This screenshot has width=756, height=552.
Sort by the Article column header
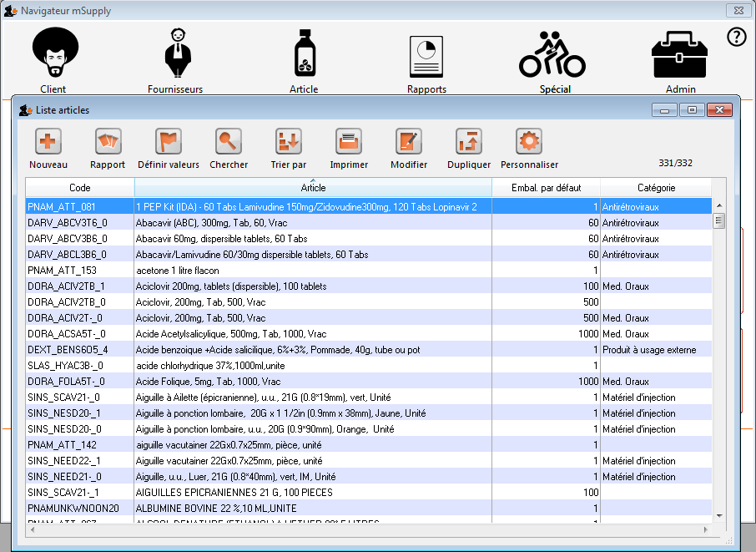click(x=314, y=188)
